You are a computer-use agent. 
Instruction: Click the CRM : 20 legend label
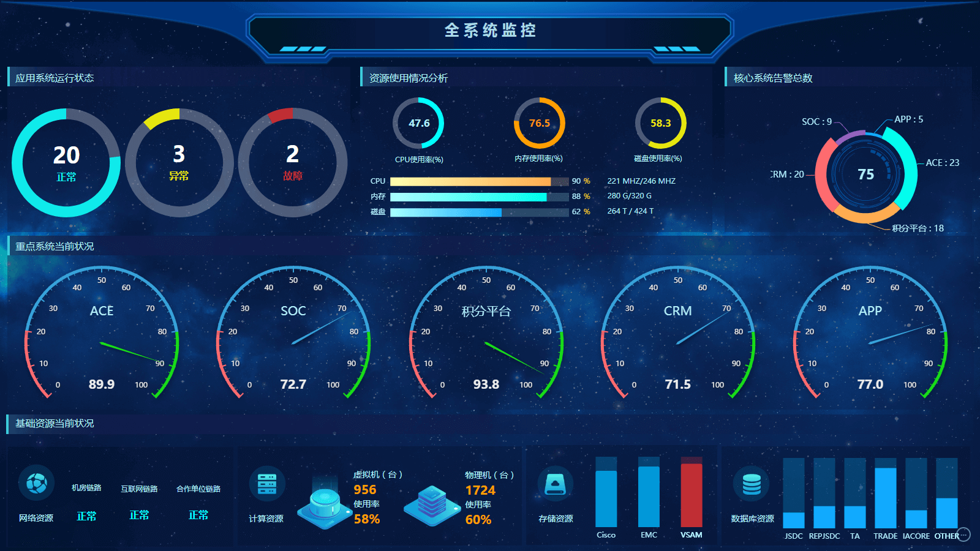pyautogui.click(x=787, y=174)
